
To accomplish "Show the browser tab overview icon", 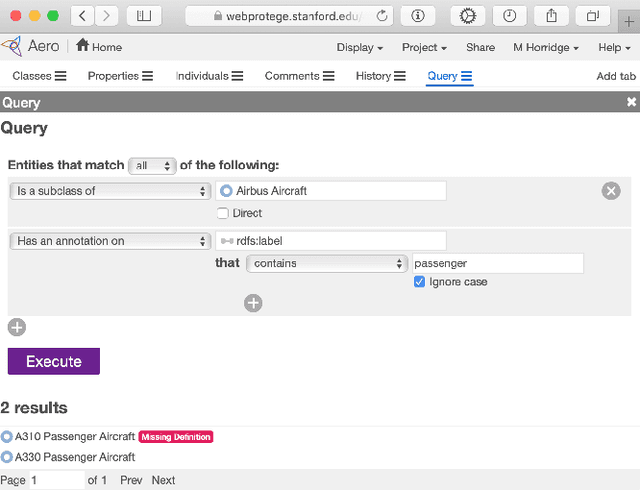I will click(x=593, y=16).
